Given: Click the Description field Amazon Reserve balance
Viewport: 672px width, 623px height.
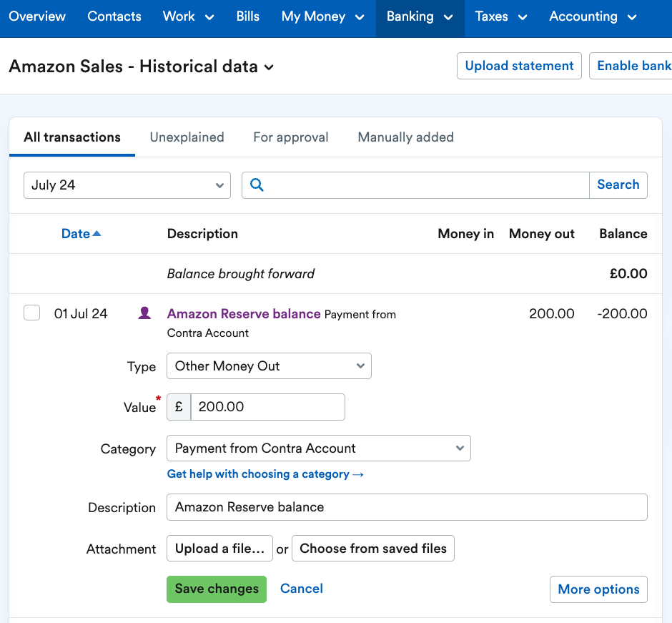Looking at the screenshot, I should tap(407, 507).
